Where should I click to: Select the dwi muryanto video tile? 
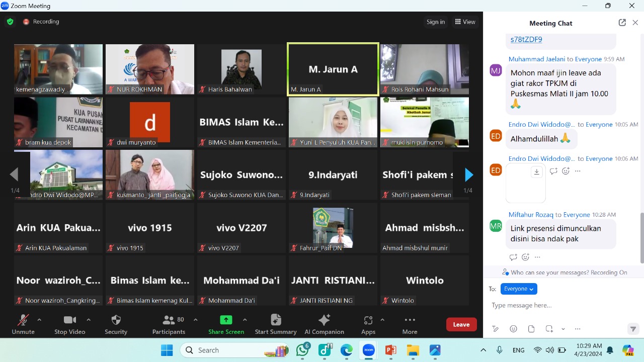click(x=150, y=122)
